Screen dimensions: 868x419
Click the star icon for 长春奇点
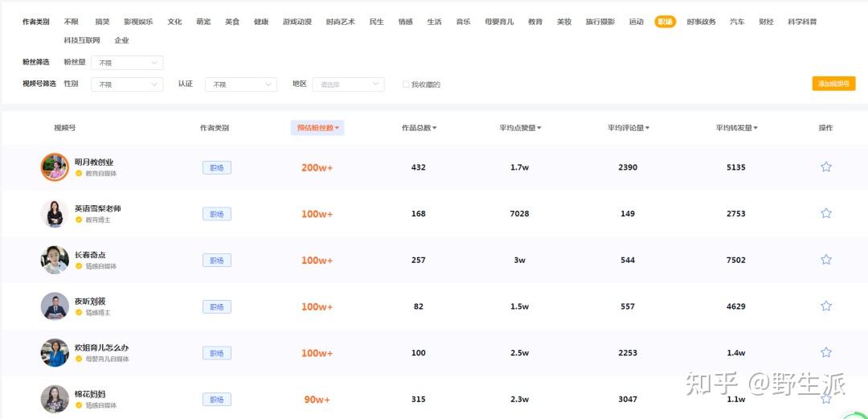tap(826, 260)
